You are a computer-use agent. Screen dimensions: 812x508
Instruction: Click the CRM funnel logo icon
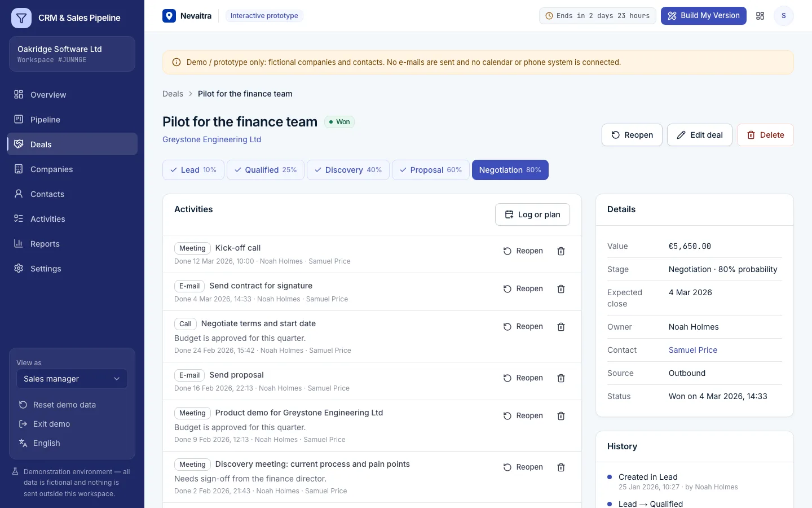pos(21,18)
